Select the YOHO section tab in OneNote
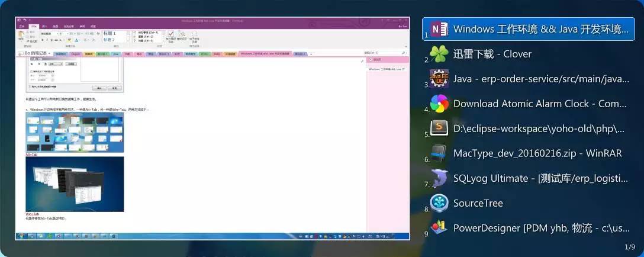 tap(205, 54)
